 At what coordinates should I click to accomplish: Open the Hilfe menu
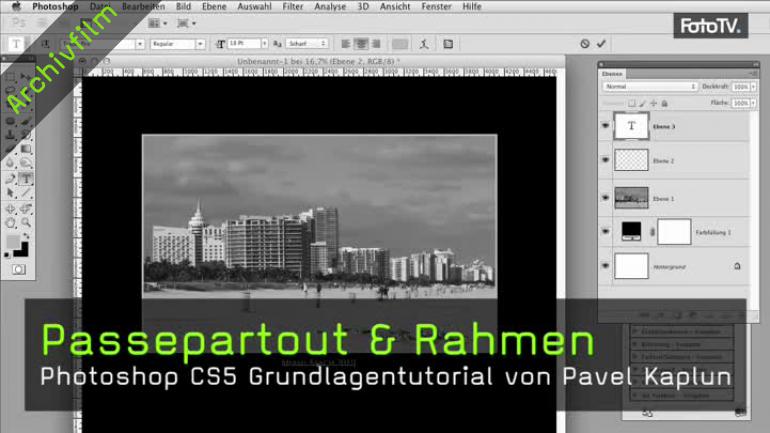point(472,6)
